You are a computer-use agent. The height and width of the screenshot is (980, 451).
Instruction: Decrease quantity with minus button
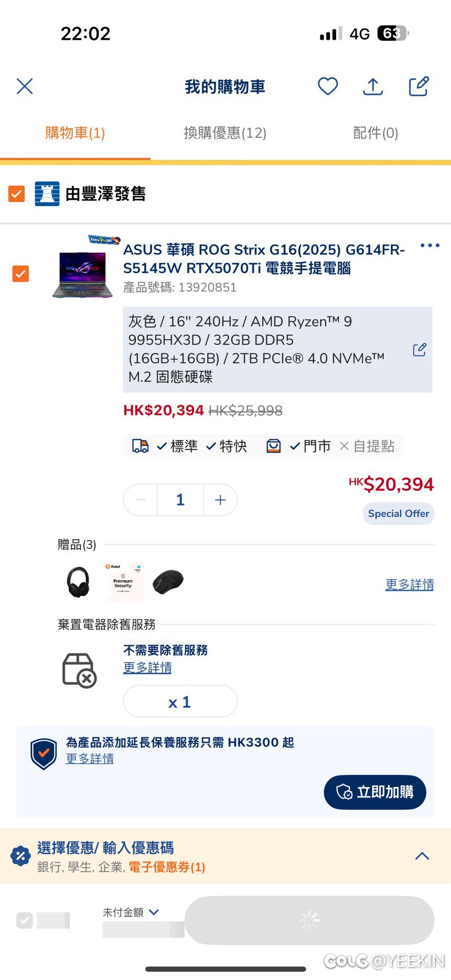(x=141, y=500)
